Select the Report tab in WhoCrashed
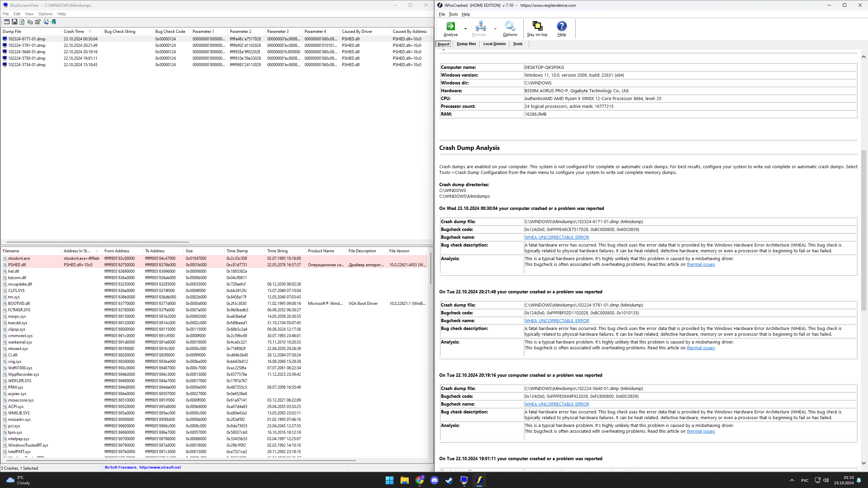Screen dimensions: 868x488 pyautogui.click(x=443, y=44)
